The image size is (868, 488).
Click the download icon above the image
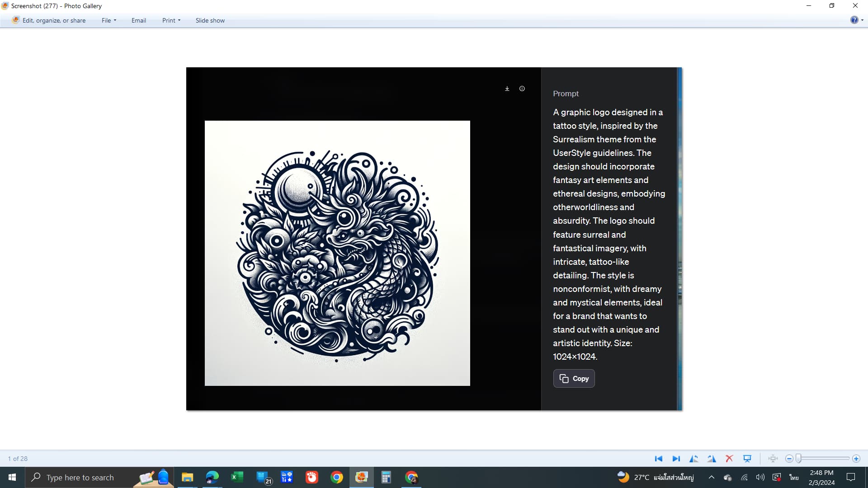point(507,89)
